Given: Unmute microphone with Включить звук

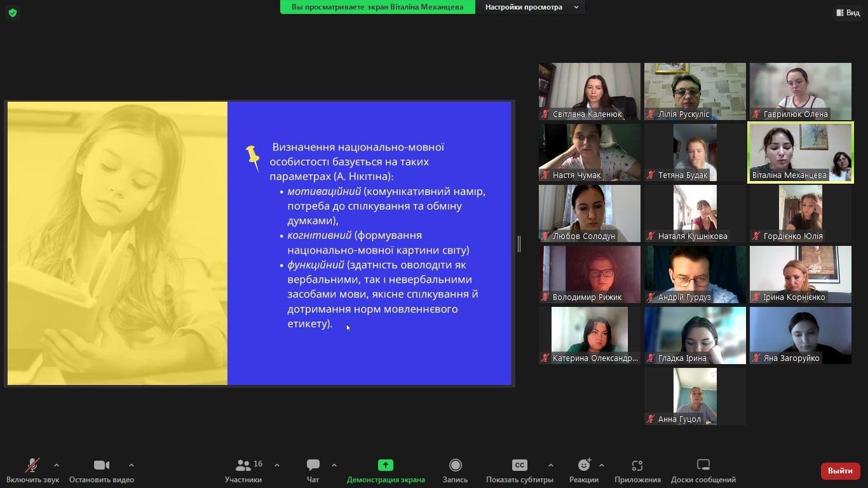Looking at the screenshot, I should tap(32, 466).
